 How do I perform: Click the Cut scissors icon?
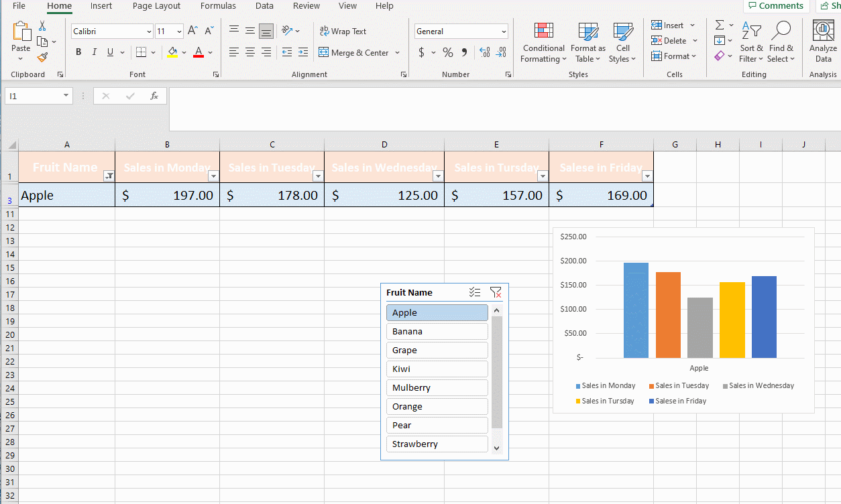[x=42, y=25]
